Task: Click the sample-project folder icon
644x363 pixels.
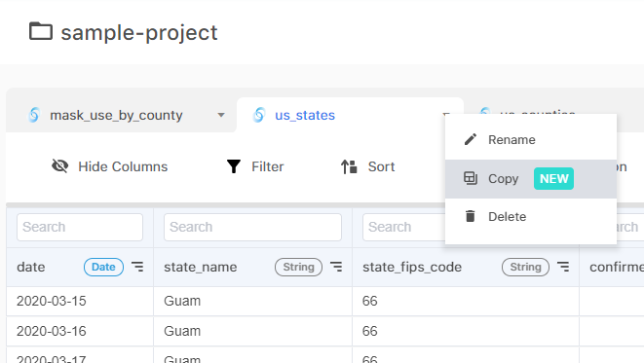Action: point(41,31)
